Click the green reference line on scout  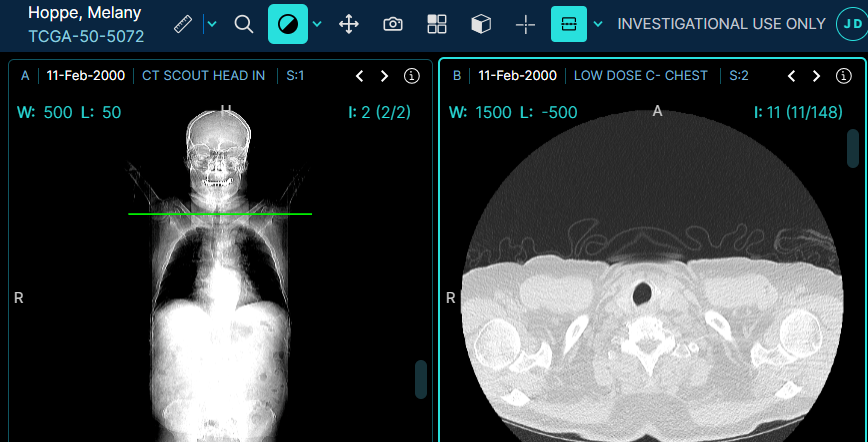coord(220,214)
